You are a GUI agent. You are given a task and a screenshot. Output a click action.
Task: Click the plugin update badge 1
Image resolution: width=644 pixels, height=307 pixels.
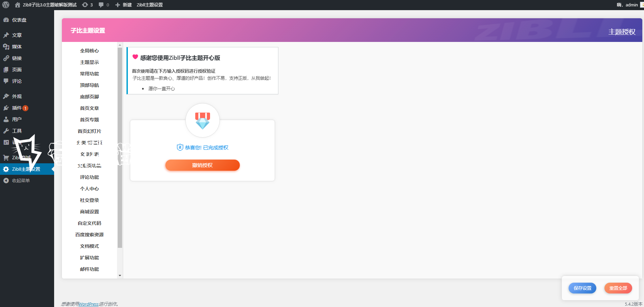pyautogui.click(x=25, y=108)
